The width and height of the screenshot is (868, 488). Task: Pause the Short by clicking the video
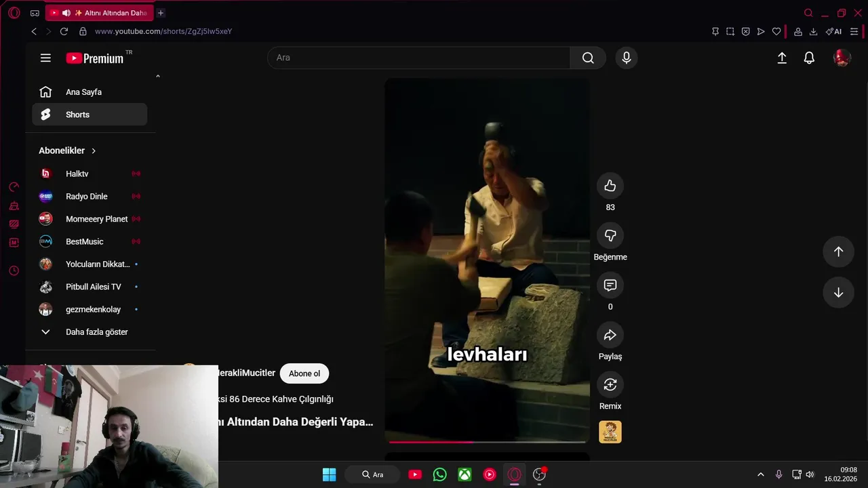coord(487,261)
